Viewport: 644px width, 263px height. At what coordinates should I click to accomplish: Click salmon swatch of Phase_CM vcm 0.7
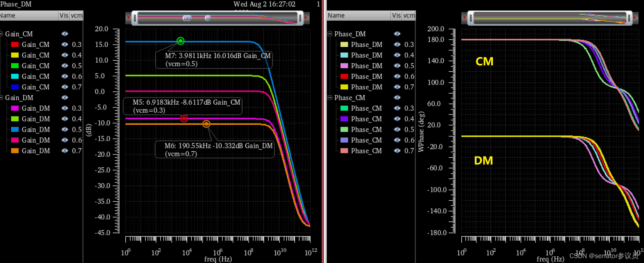[344, 151]
